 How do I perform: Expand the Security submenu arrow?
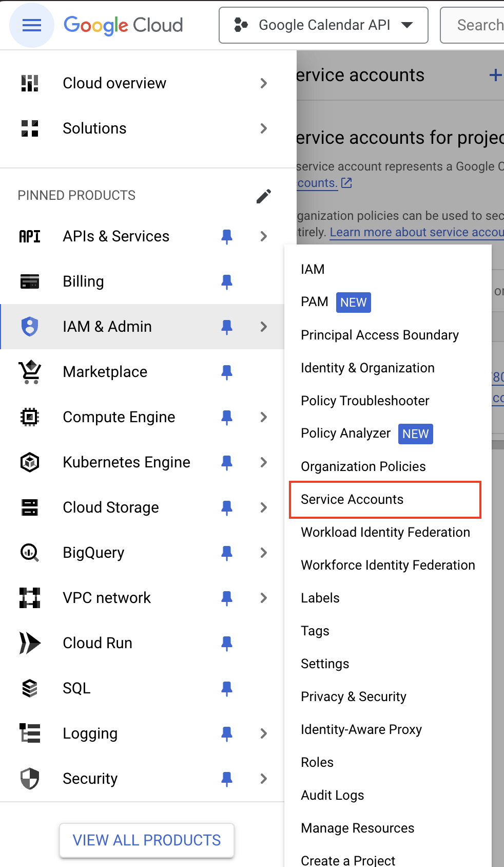(264, 779)
